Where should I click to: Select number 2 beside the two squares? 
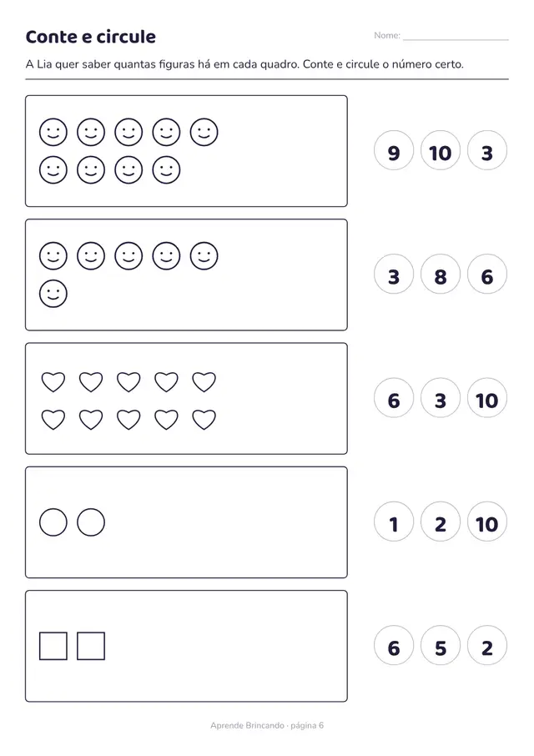pyautogui.click(x=487, y=646)
